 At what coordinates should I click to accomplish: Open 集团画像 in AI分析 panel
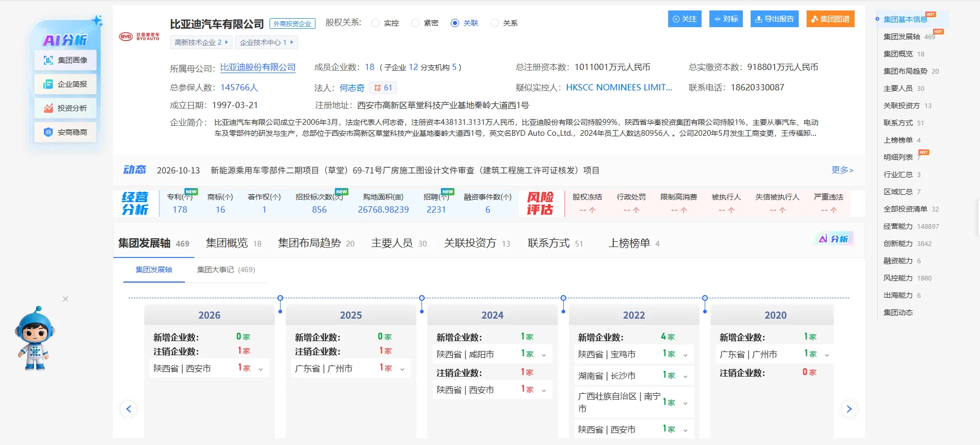pyautogui.click(x=65, y=60)
